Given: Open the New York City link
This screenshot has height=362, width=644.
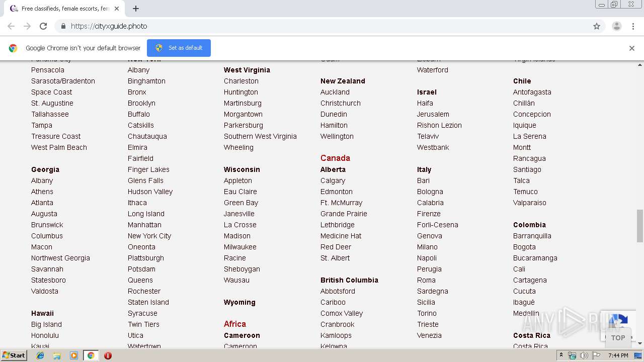Looking at the screenshot, I should [x=149, y=236].
